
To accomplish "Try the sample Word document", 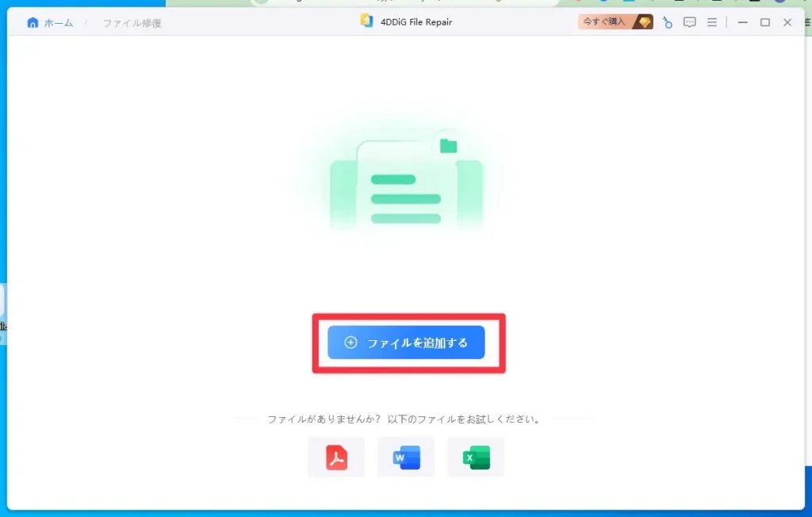I will click(x=406, y=458).
